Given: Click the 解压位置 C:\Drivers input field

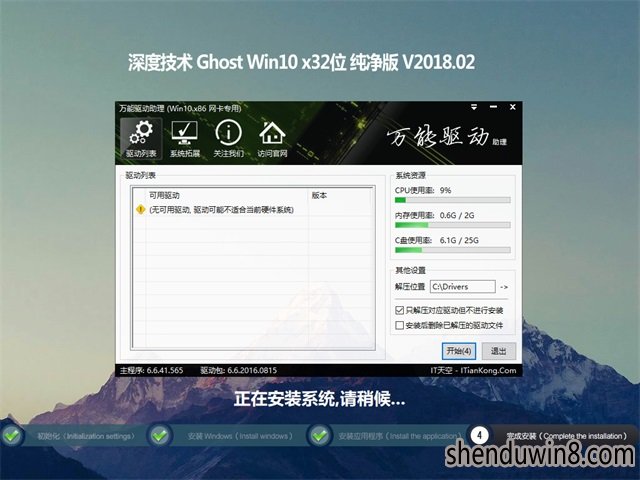Looking at the screenshot, I should click(x=463, y=287).
